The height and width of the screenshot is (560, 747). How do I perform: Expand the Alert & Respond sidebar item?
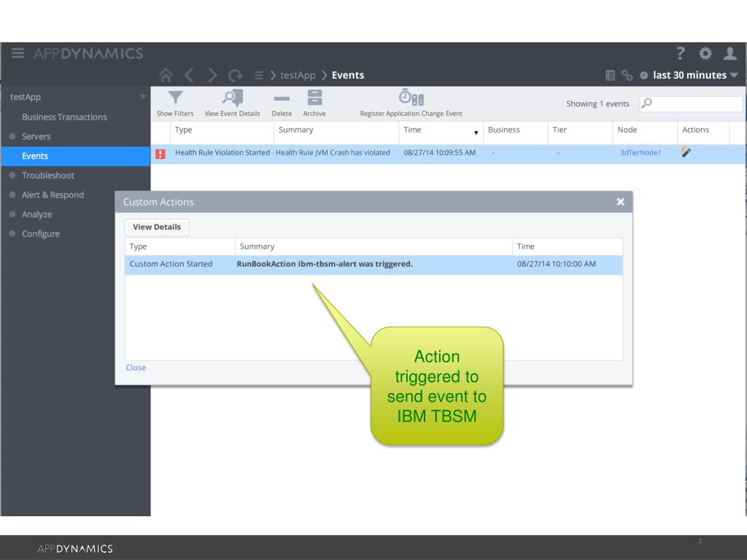[x=12, y=195]
